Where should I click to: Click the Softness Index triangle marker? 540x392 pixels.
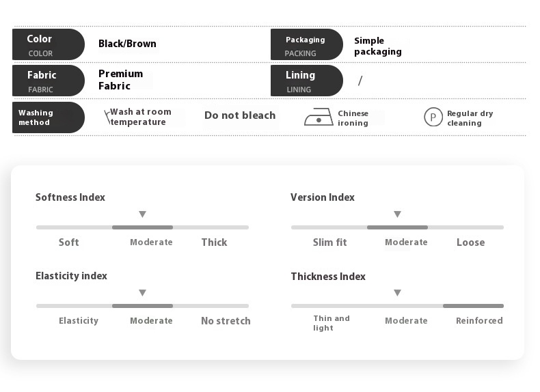[142, 214]
